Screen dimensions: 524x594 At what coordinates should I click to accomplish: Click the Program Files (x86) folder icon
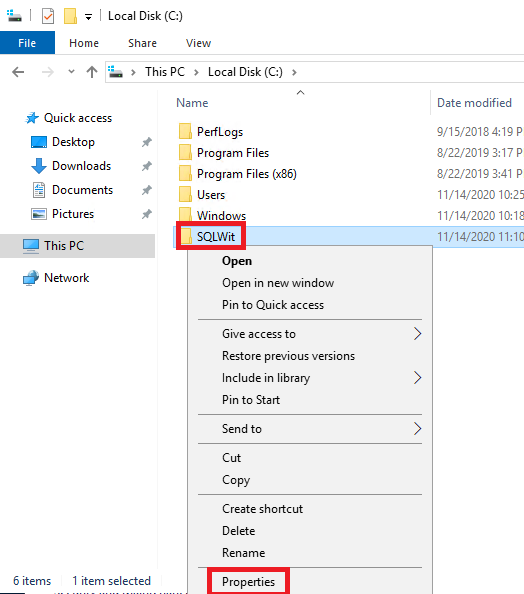tap(185, 173)
